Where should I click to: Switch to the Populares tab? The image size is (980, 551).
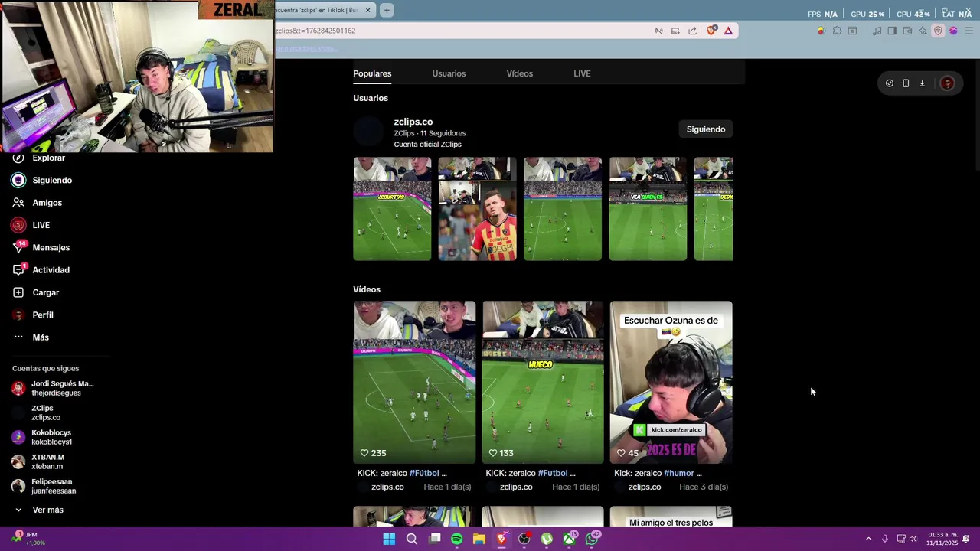[372, 73]
